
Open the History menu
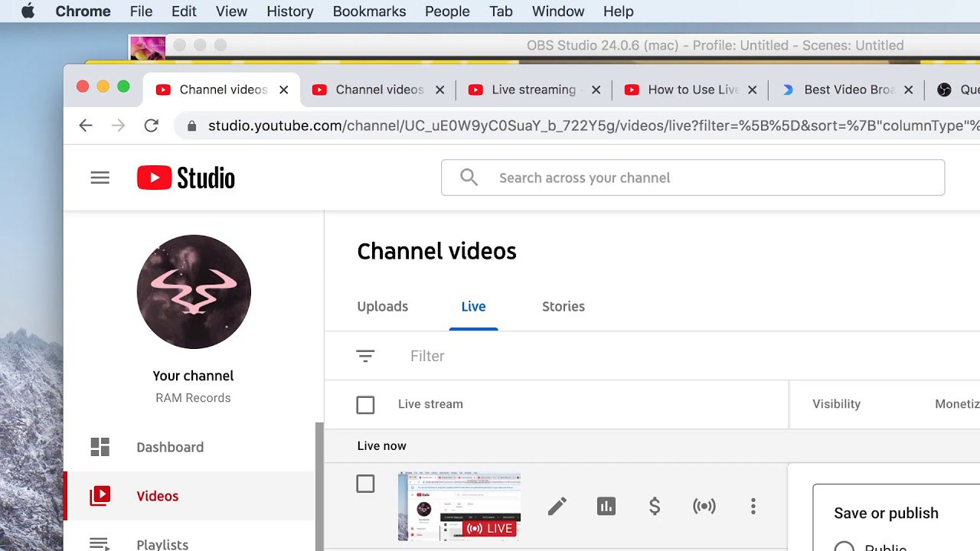pyautogui.click(x=290, y=11)
